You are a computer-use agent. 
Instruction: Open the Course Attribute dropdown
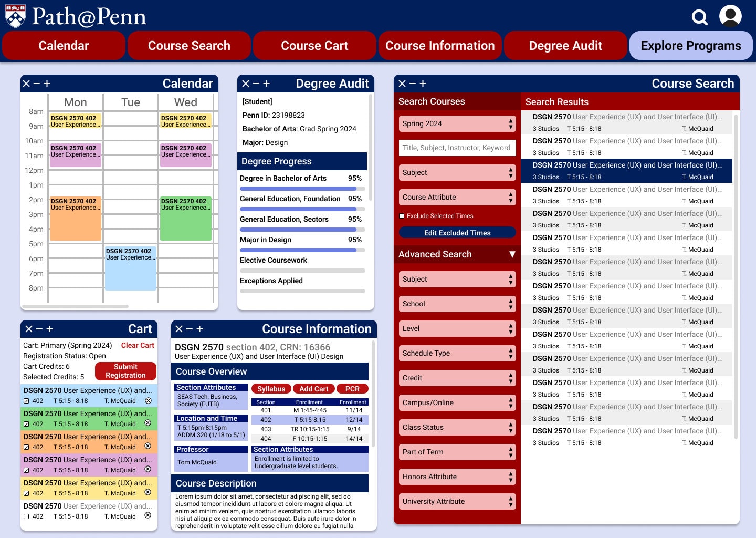click(457, 197)
